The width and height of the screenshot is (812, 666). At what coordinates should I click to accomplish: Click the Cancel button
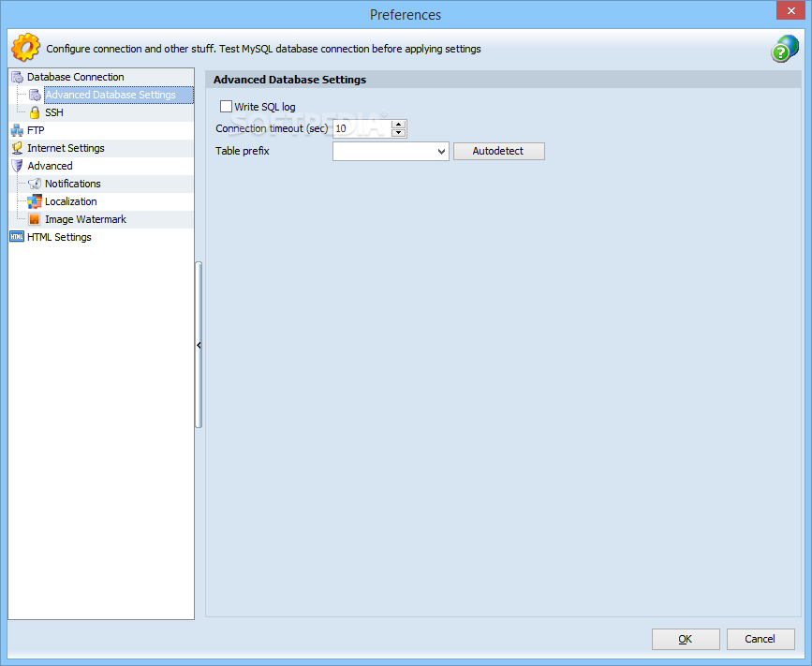[760, 639]
